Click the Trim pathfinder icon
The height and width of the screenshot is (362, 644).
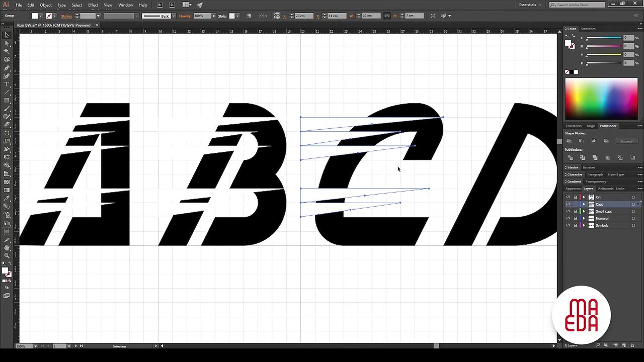(x=582, y=158)
